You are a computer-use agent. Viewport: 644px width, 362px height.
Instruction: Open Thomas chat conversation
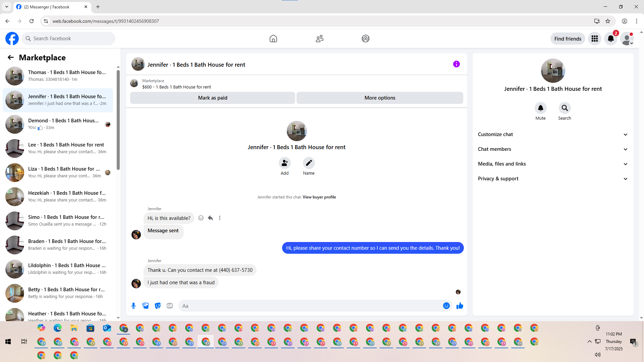(58, 76)
